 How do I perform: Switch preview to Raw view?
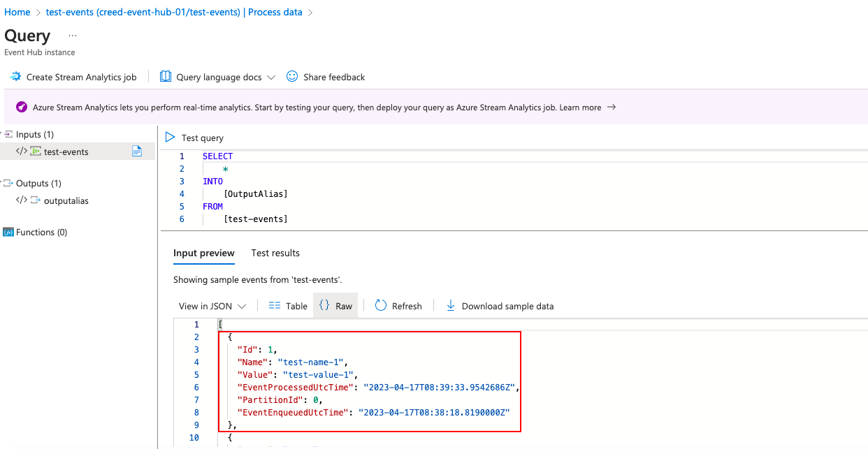point(335,305)
